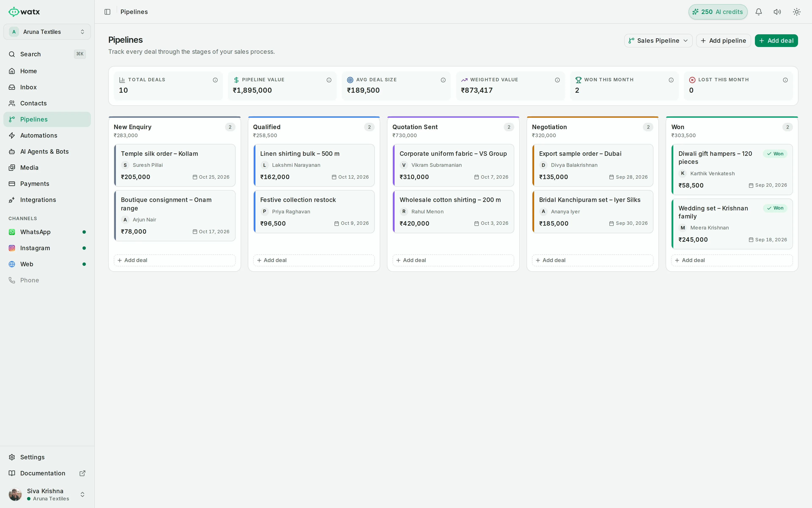Viewport: 812px width, 508px height.
Task: Open the Web channel
Action: [47, 264]
